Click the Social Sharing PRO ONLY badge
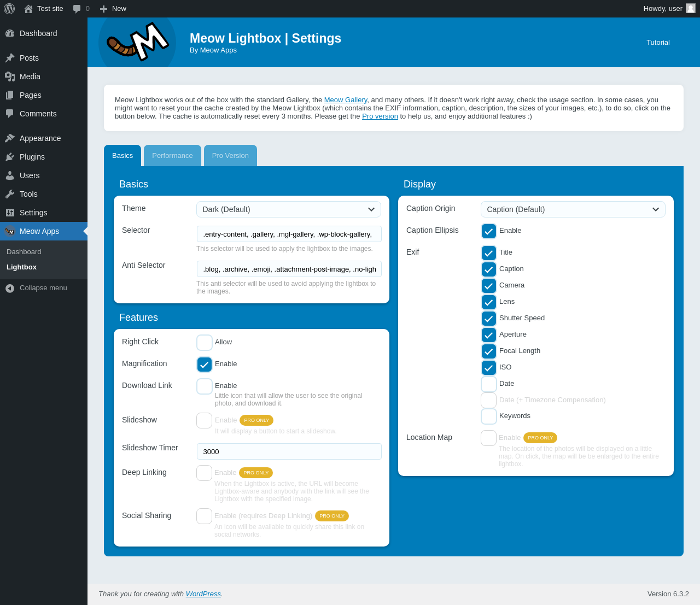The image size is (700, 605). point(332,516)
